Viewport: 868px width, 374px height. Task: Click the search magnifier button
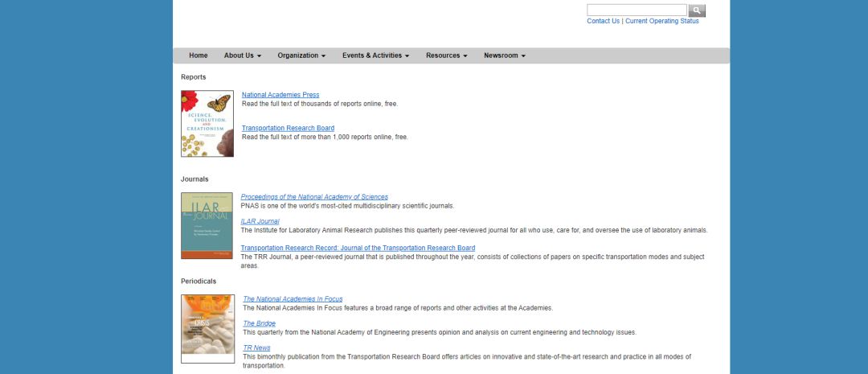696,10
